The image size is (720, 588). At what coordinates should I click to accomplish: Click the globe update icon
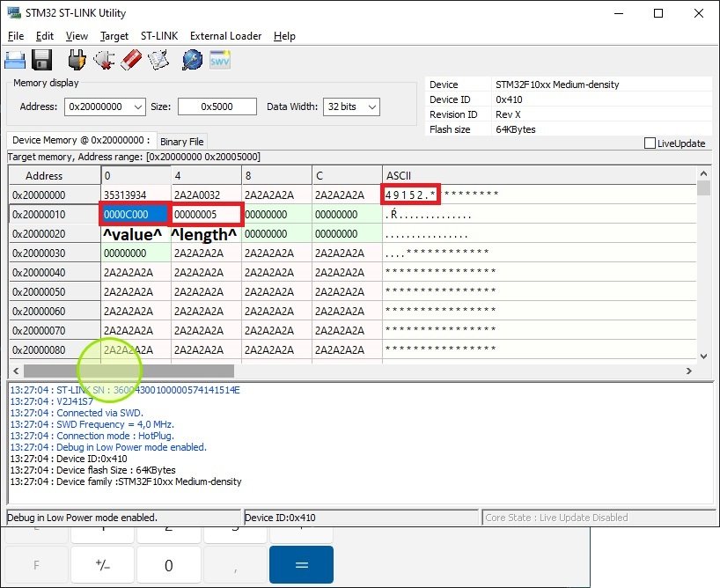192,60
